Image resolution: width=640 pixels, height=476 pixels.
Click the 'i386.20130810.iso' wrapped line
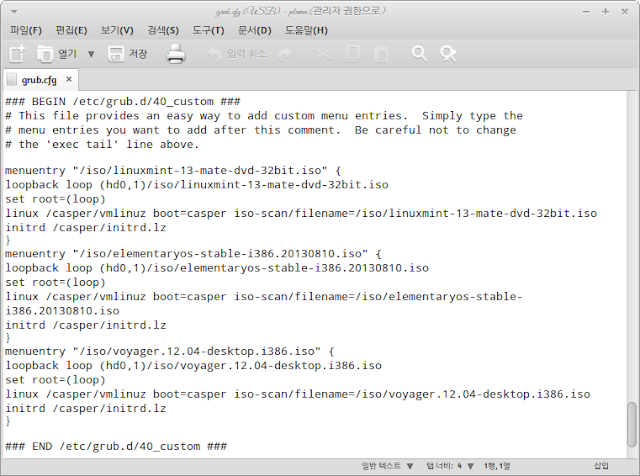pyautogui.click(x=62, y=311)
